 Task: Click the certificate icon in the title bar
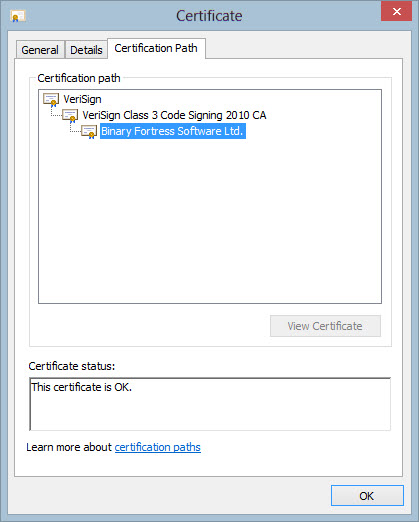(x=18, y=16)
